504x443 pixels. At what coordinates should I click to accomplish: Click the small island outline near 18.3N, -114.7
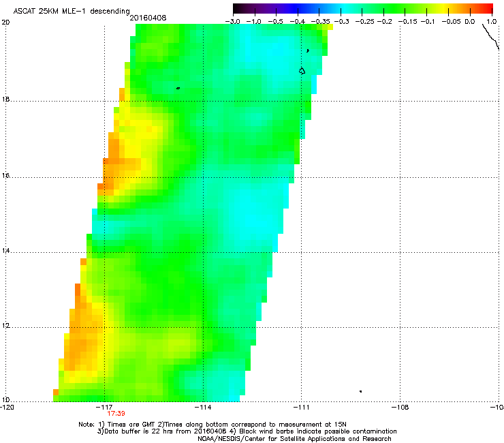pos(178,88)
